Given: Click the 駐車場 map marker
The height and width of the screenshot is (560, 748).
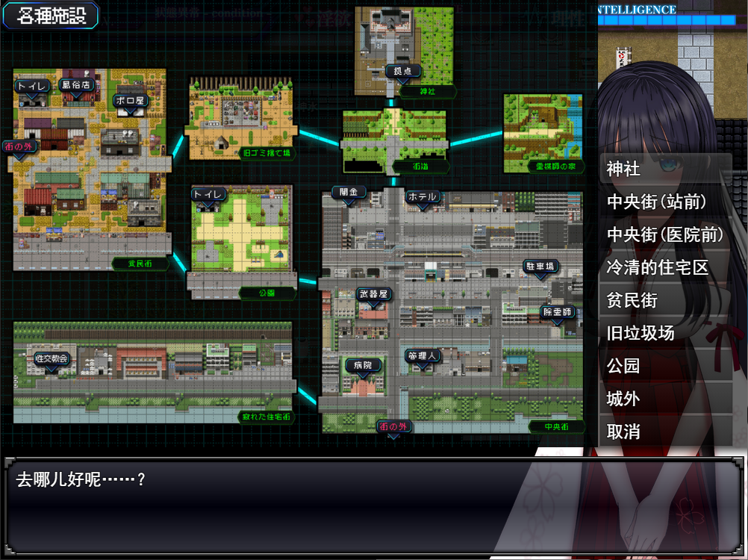Looking at the screenshot, I should tap(540, 266).
